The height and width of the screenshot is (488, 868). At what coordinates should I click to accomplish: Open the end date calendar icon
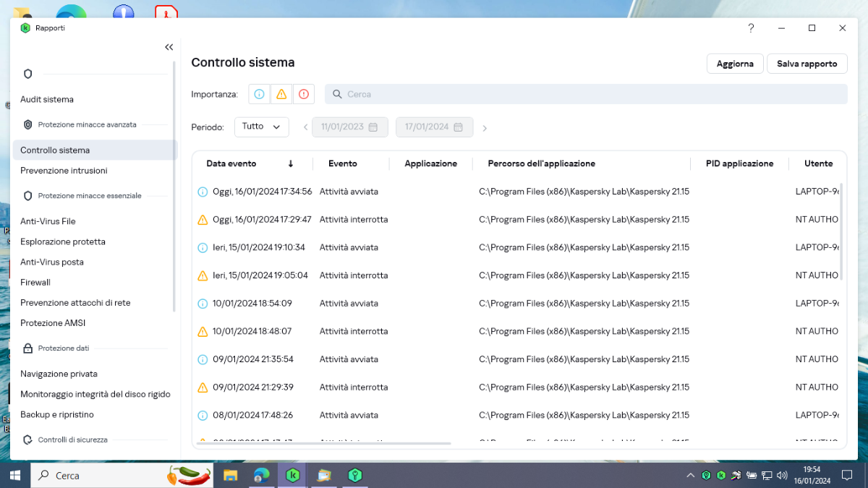coord(458,127)
